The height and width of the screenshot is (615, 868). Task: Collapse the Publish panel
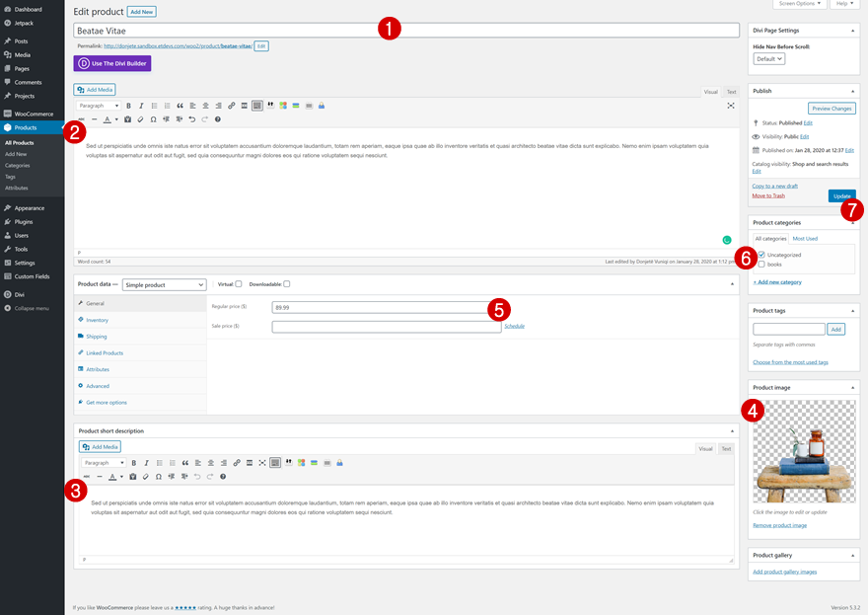tap(852, 91)
